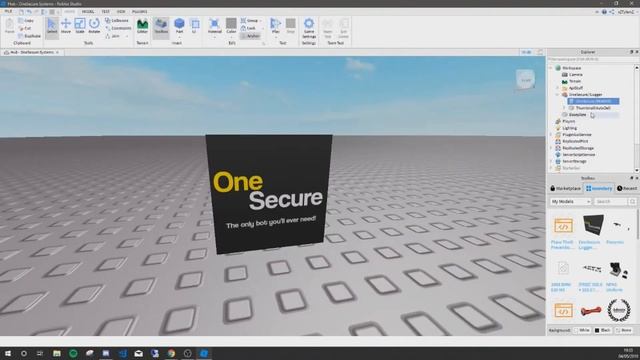Select the red hoverboard model thumbnail
Screen dimensions: 640x360
[591, 311]
